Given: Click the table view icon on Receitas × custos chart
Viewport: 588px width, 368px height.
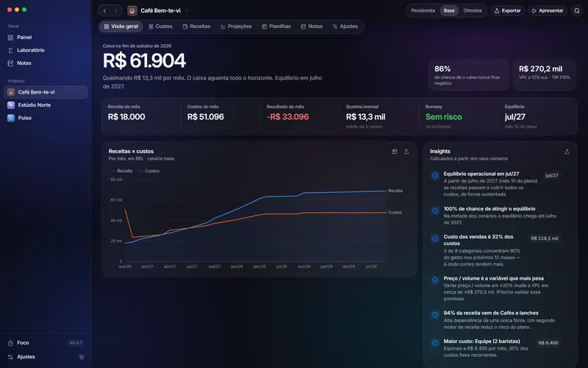Looking at the screenshot, I should coord(395,152).
